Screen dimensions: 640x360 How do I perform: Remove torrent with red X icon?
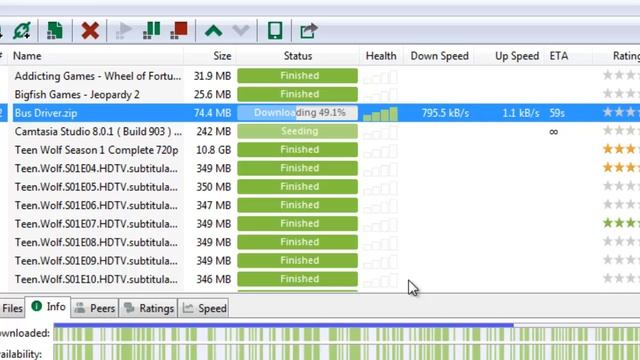[x=90, y=31]
